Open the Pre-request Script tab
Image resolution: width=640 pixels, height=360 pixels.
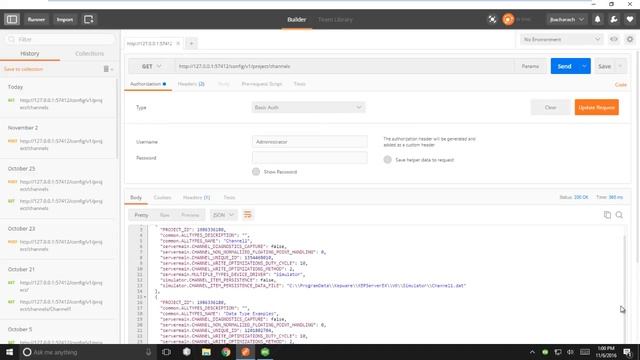[x=262, y=84]
